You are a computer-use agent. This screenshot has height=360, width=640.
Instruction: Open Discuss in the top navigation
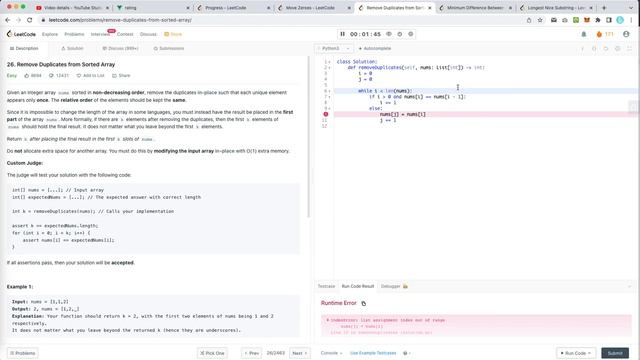[148, 34]
